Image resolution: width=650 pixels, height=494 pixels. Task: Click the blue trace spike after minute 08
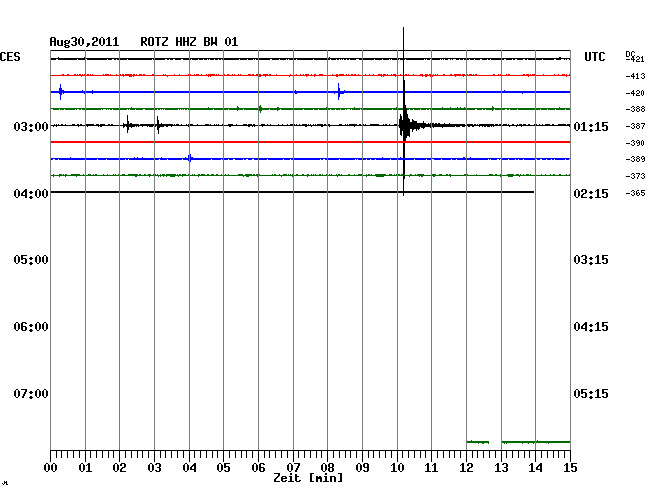tap(339, 92)
